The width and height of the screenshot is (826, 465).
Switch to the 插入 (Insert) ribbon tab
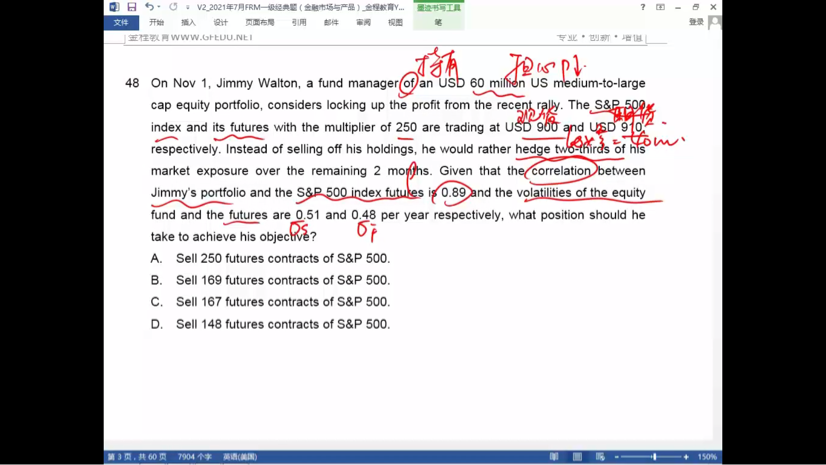188,22
